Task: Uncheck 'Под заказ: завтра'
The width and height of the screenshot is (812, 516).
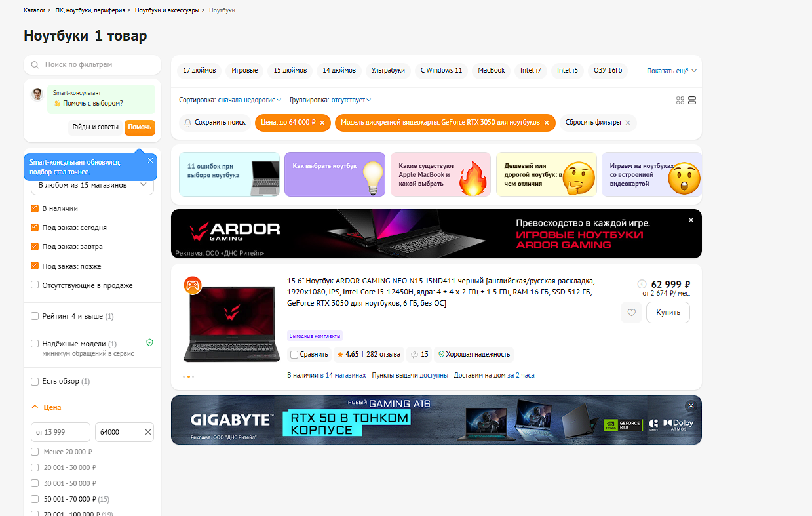Action: (x=35, y=247)
